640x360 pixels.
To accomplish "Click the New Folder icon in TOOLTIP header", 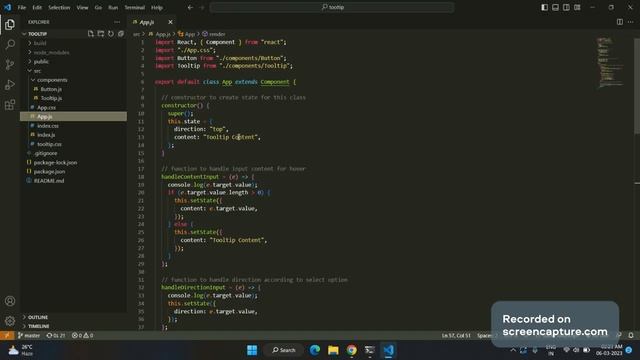I will 101,34.
